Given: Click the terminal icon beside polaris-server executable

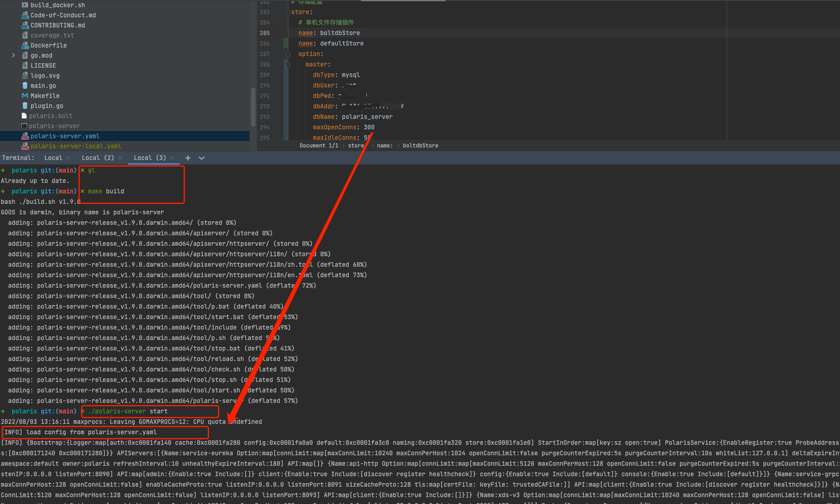Looking at the screenshot, I should tap(24, 126).
